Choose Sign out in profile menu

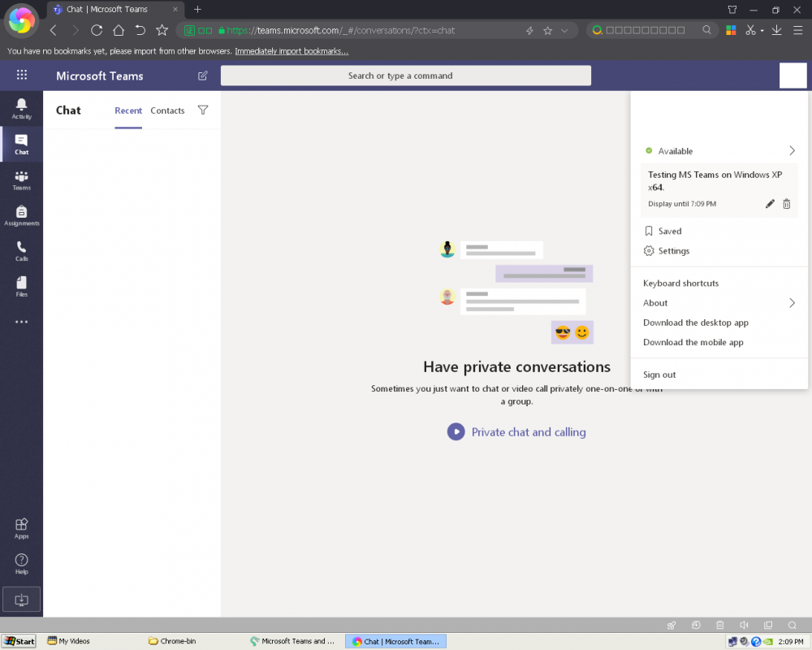[659, 375]
